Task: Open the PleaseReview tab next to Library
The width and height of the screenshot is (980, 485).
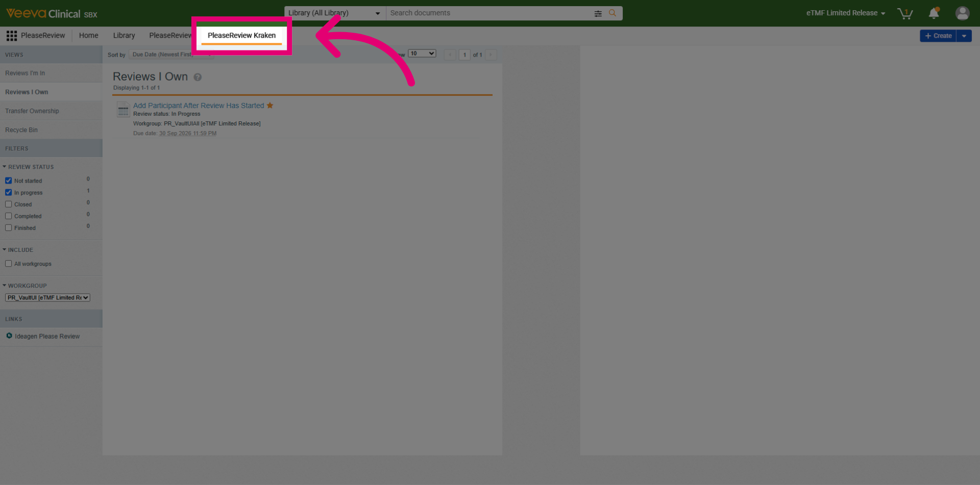Action: pos(169,36)
